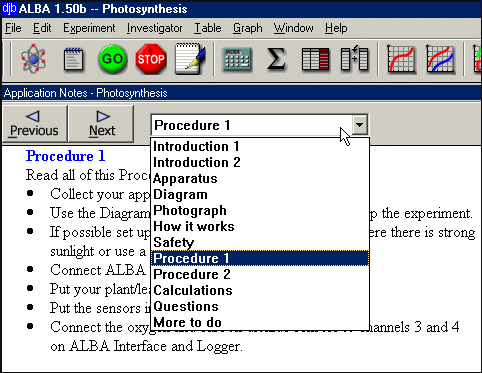Viewport: 482px width, 373px height.
Task: Click the atom icon in the toolbar
Action: [33, 59]
